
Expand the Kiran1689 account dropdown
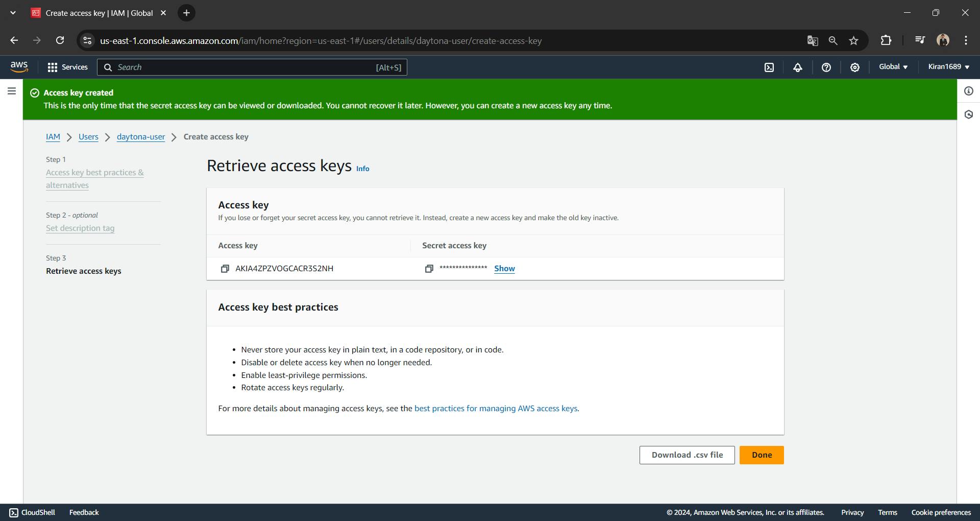coord(949,67)
